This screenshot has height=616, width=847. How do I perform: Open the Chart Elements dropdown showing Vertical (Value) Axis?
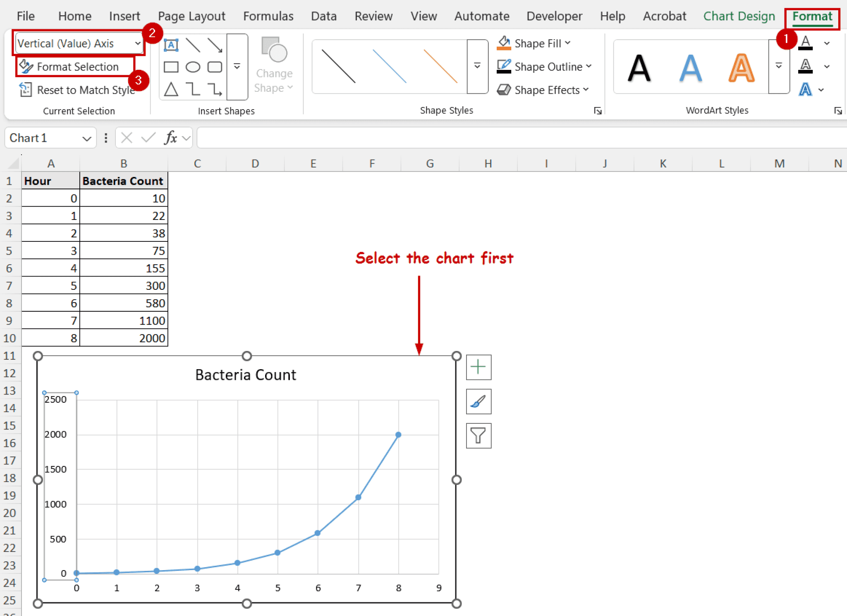(x=138, y=43)
